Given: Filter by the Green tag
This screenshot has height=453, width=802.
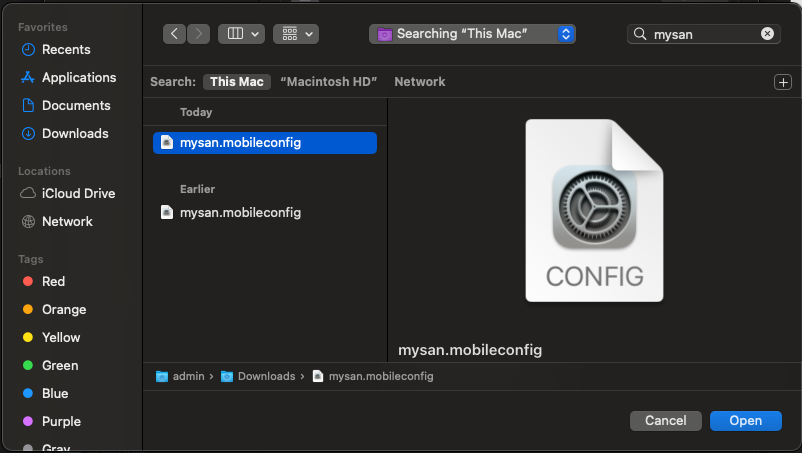Looking at the screenshot, I should coord(60,366).
